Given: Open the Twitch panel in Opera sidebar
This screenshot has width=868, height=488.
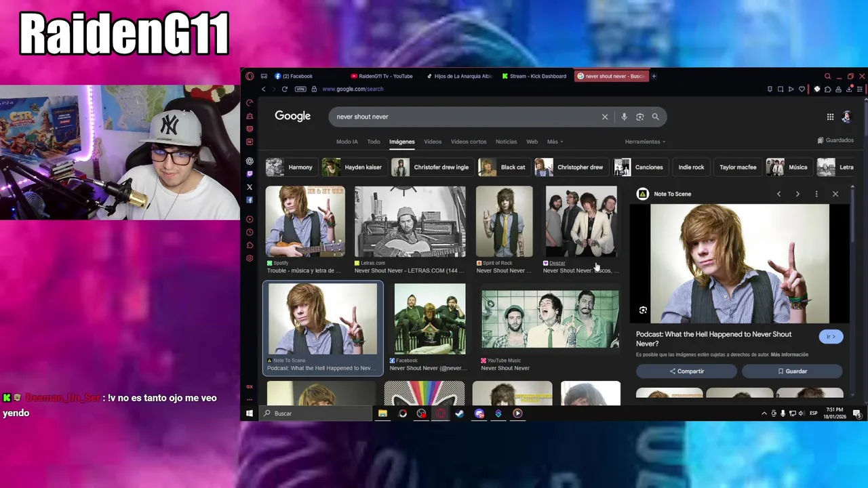Looking at the screenshot, I should click(x=250, y=174).
